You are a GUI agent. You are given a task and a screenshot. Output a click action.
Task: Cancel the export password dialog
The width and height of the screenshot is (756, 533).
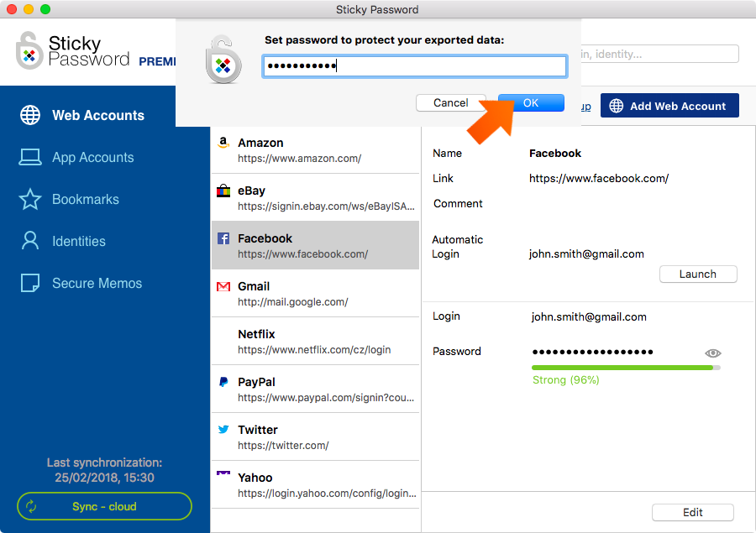(x=451, y=102)
